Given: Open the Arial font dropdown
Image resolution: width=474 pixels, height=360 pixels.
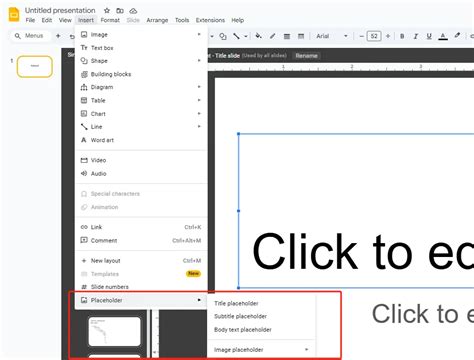Looking at the screenshot, I should pyautogui.click(x=332, y=36).
